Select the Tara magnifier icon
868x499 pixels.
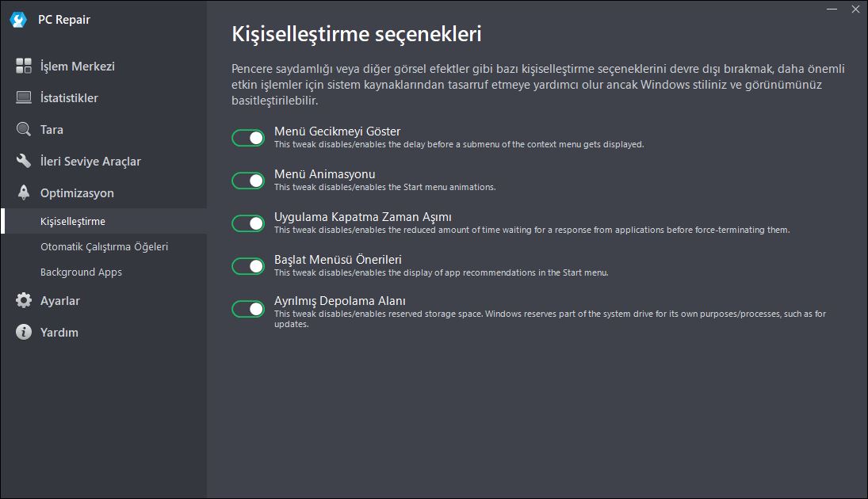click(23, 129)
